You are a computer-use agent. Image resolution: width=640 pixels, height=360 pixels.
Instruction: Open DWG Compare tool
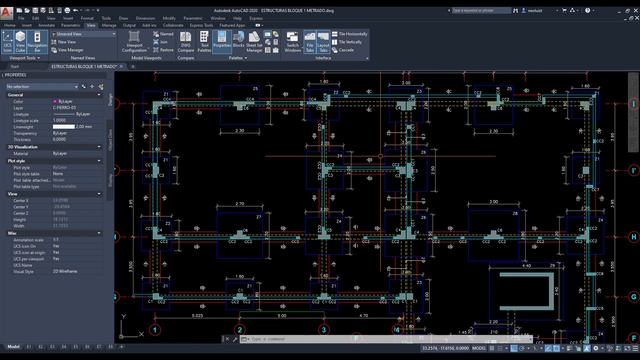pos(186,42)
